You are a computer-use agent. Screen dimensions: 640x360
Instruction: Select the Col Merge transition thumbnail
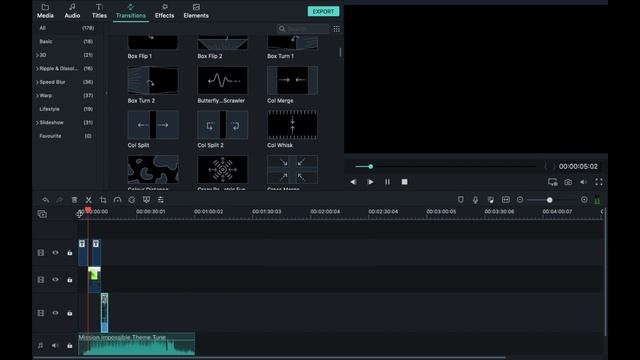coord(292,80)
